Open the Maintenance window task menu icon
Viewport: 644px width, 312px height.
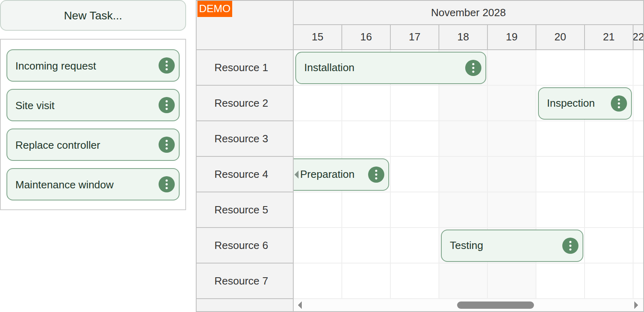tap(167, 184)
